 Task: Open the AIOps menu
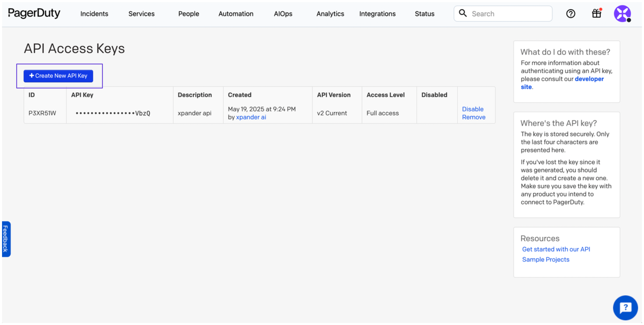pyautogui.click(x=283, y=14)
